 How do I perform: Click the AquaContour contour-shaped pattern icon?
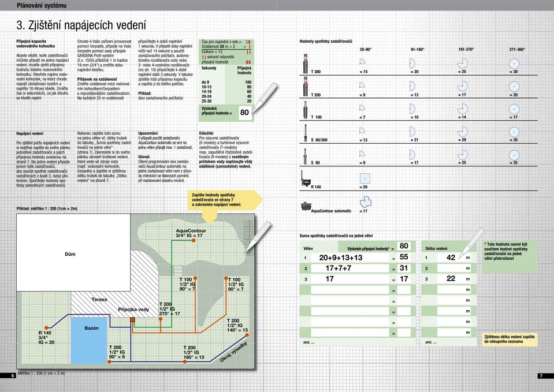365,202
